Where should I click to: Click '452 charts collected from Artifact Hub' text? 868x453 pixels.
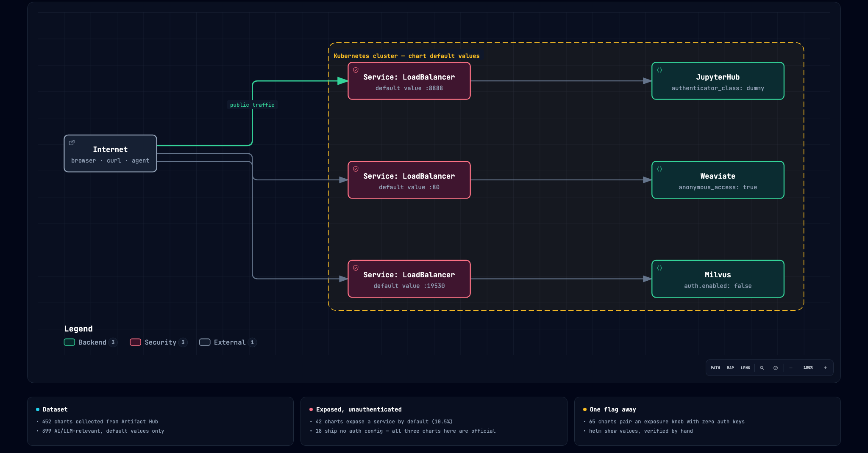pyautogui.click(x=100, y=422)
